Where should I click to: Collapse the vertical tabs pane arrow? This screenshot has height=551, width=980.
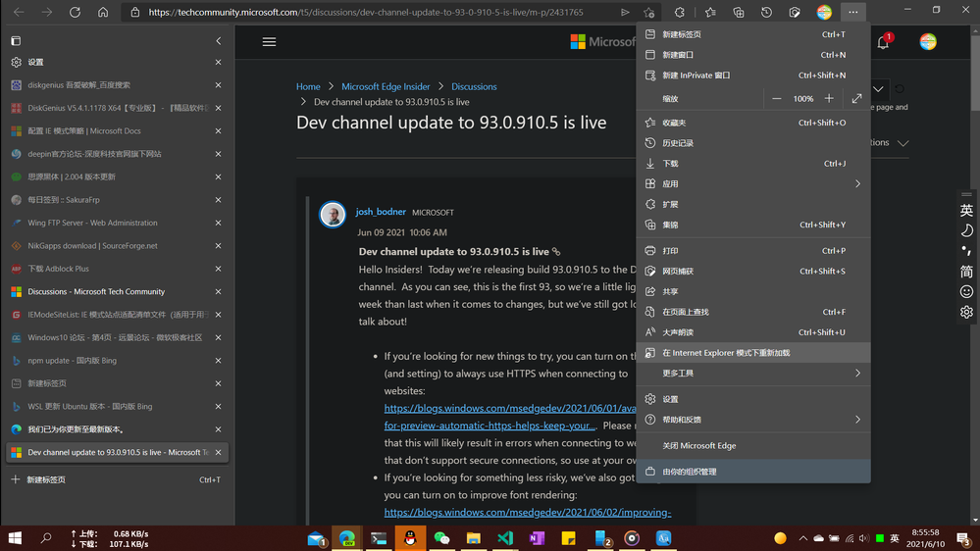point(218,41)
